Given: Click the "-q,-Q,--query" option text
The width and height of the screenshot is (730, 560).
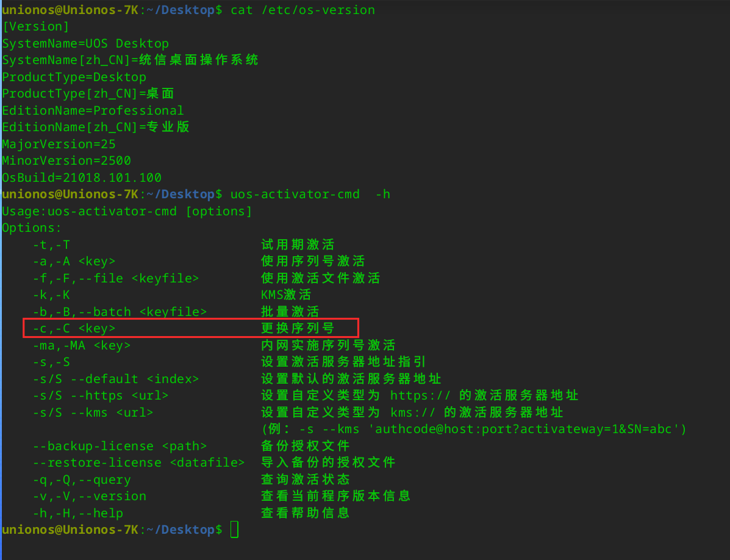Looking at the screenshot, I should click(x=82, y=479).
